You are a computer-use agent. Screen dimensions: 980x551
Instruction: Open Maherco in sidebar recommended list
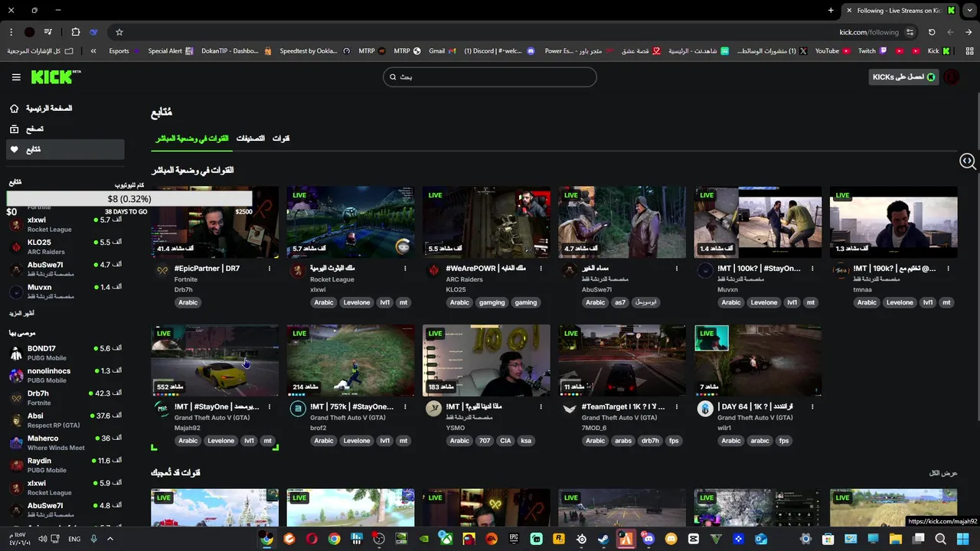click(x=64, y=442)
